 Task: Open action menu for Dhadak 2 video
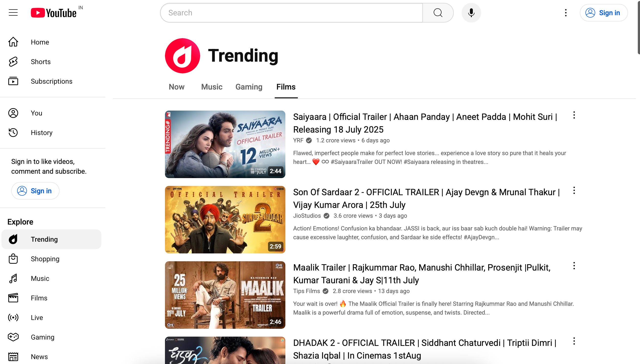coord(574,341)
